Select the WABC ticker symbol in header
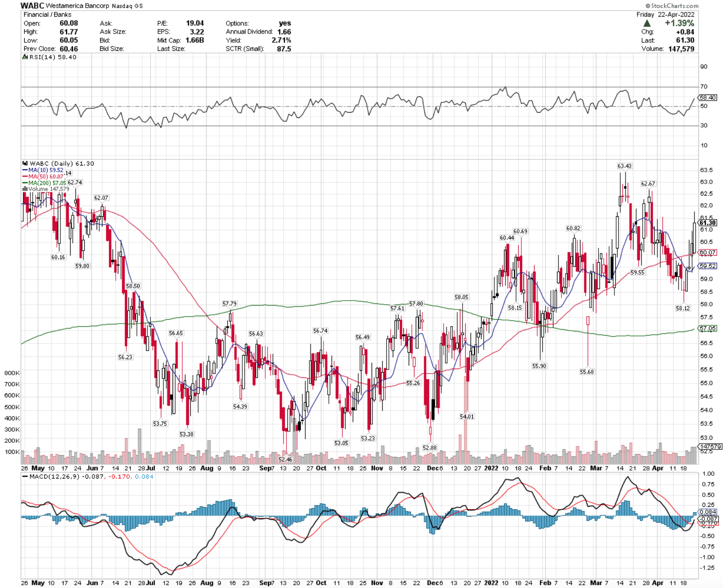This screenshot has width=723, height=588. click(32, 6)
